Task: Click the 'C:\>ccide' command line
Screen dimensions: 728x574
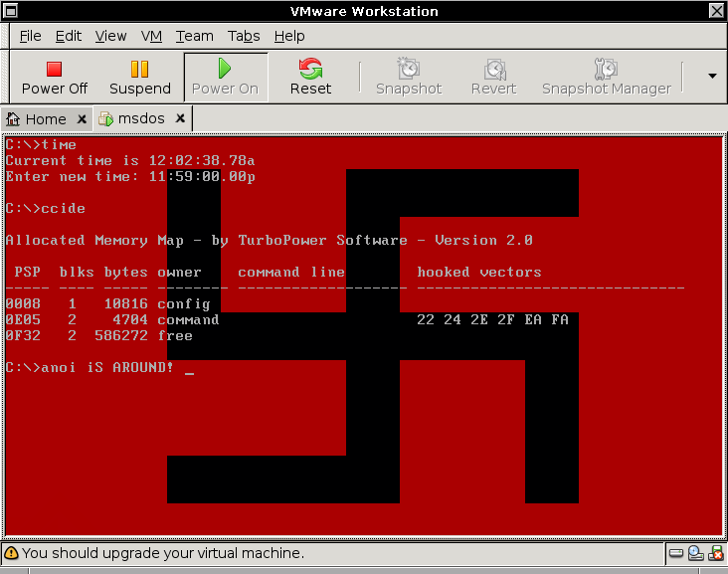Action: pos(46,209)
